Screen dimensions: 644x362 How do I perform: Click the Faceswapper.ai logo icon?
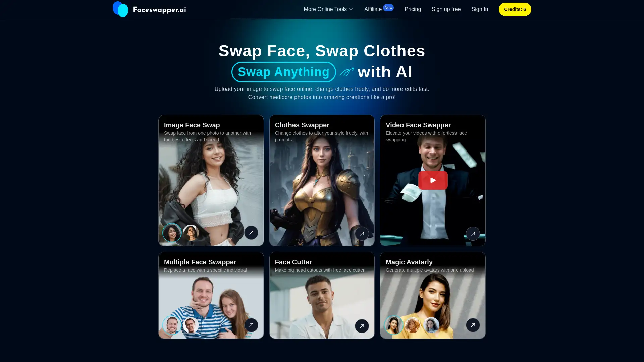(x=120, y=9)
